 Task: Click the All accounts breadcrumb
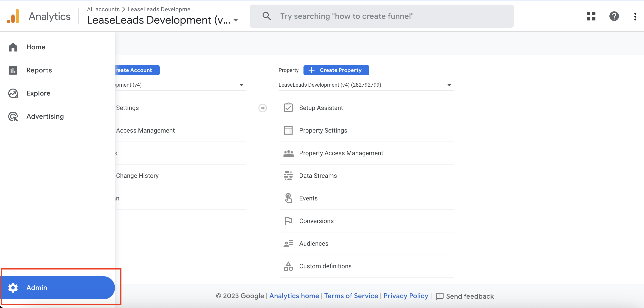[x=103, y=9]
